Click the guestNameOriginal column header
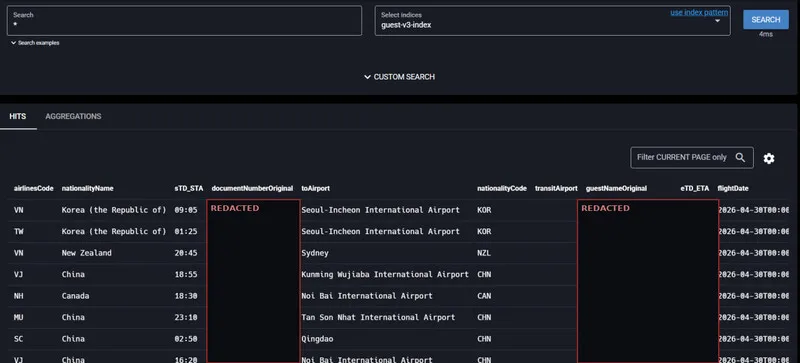This screenshot has height=363, width=800. tap(616, 188)
